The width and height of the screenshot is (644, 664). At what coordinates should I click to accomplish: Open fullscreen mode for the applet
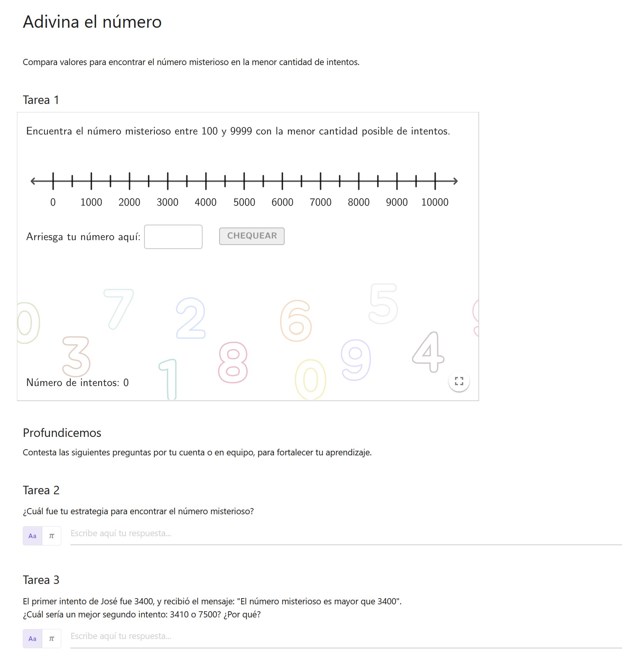[459, 381]
